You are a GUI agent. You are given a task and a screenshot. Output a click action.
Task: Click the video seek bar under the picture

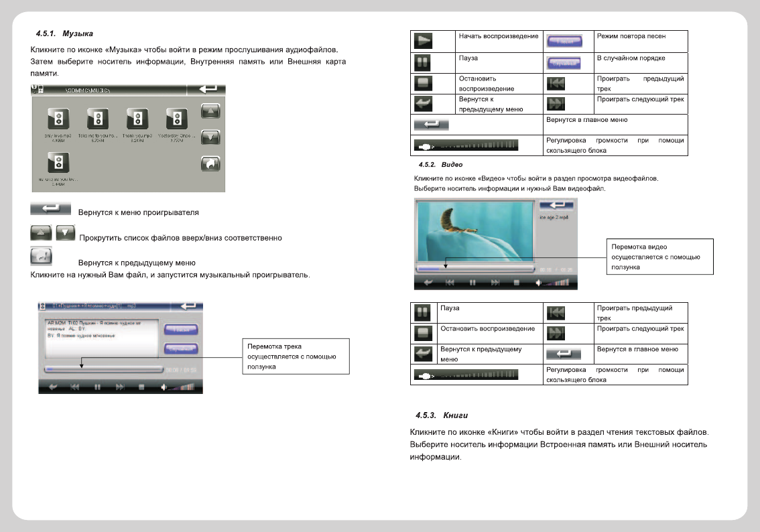coord(474,269)
